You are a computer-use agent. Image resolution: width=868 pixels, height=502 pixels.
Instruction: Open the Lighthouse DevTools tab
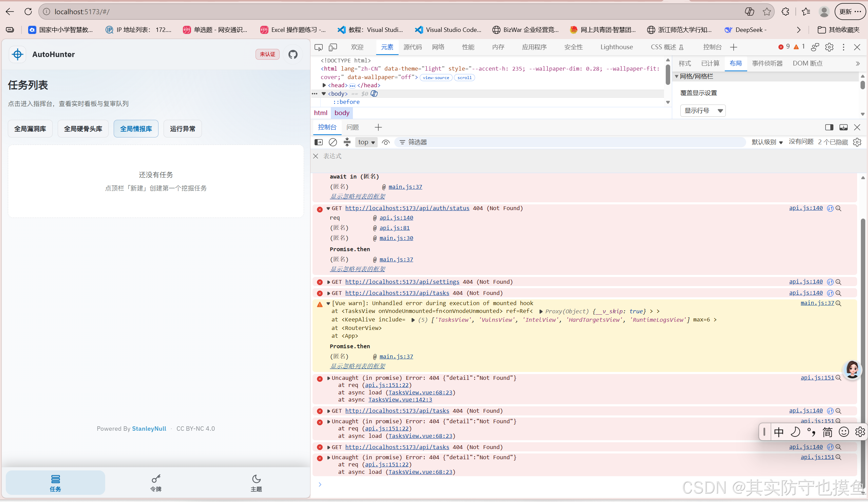[x=617, y=47]
